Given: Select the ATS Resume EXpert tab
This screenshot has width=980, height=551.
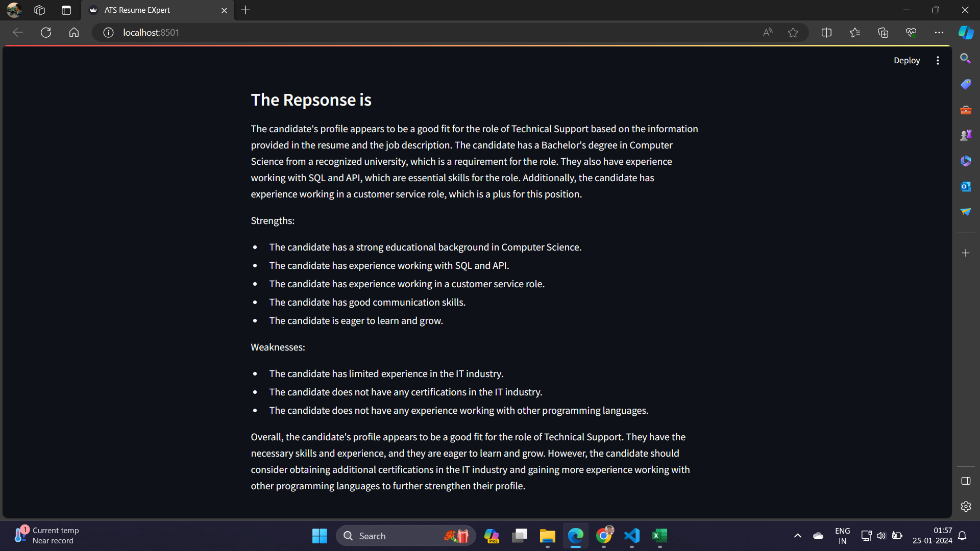Looking at the screenshot, I should [x=153, y=10].
